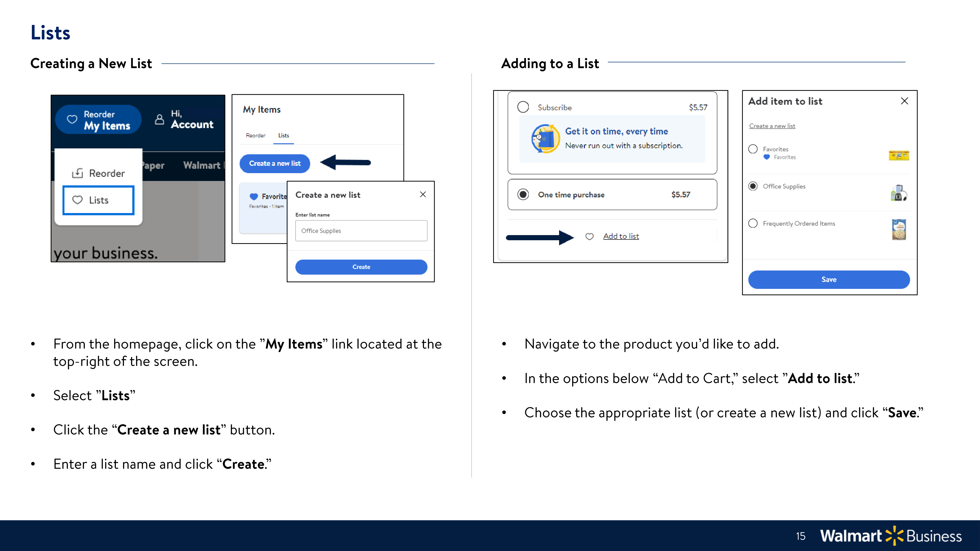
Task: Click the Reorder icon in the dropdown menu
Action: pyautogui.click(x=78, y=173)
